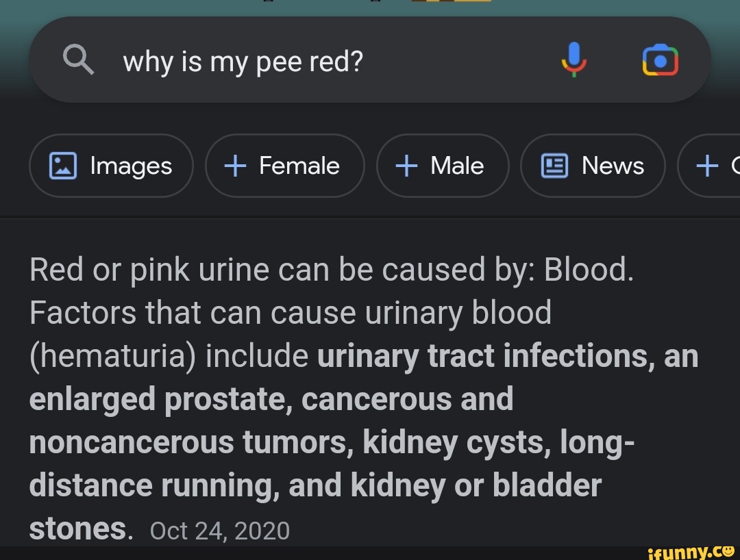Click the 'Oct 24, 2020' date label

220,529
